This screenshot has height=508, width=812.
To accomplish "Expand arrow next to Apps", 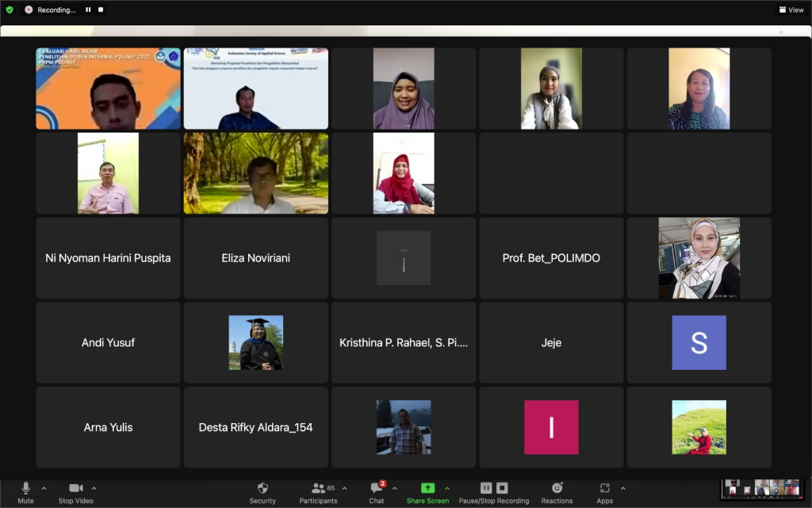I will tap(623, 488).
